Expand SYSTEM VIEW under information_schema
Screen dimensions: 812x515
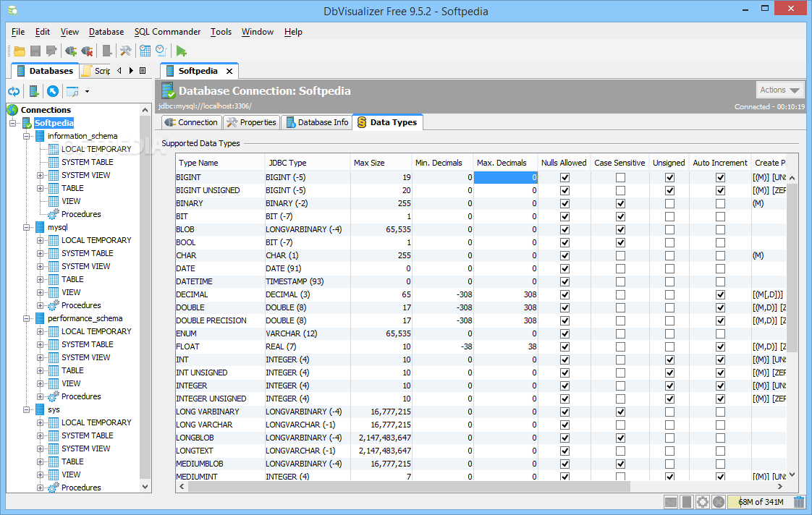click(40, 176)
